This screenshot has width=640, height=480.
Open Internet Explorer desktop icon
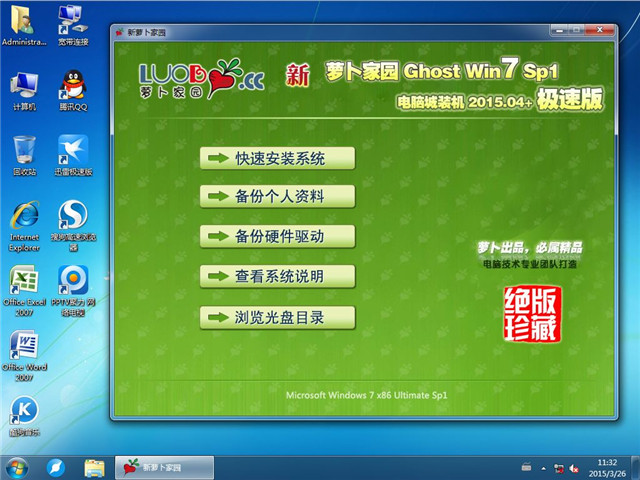coord(24,226)
